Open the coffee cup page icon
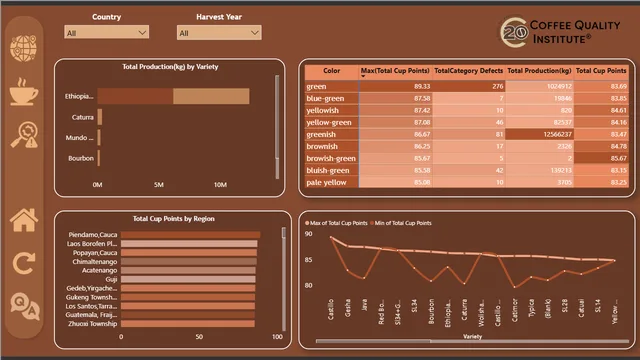Image resolution: width=640 pixels, height=360 pixels. coord(23,91)
